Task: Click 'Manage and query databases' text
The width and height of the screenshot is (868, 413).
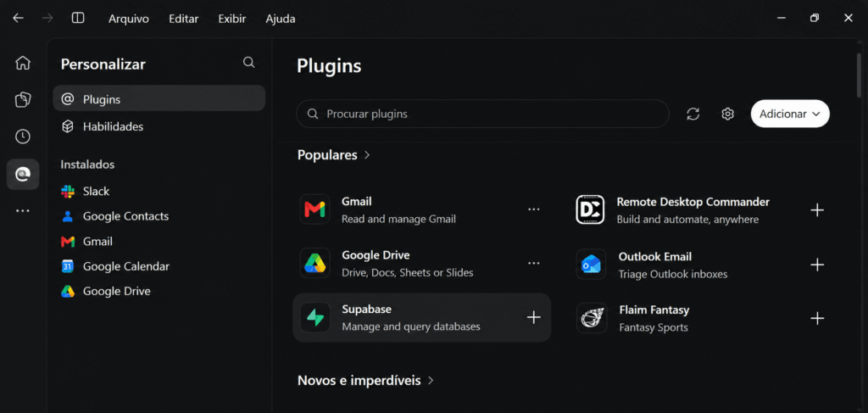Action: [411, 326]
